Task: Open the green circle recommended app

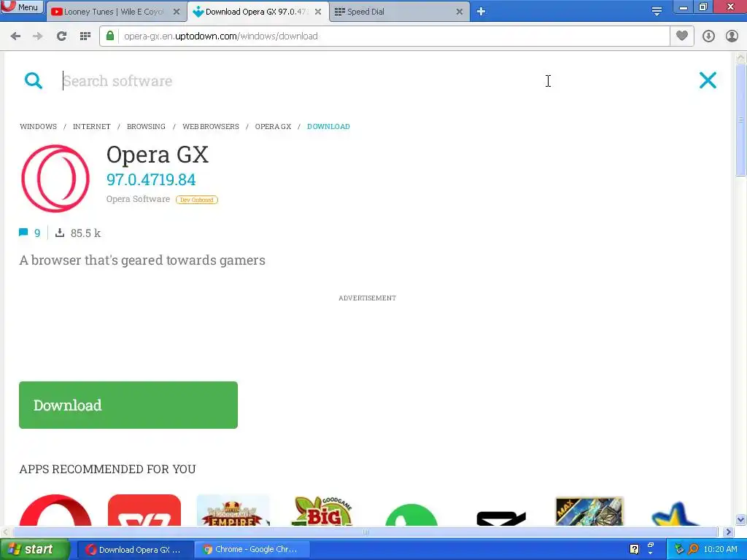Action: point(411,515)
